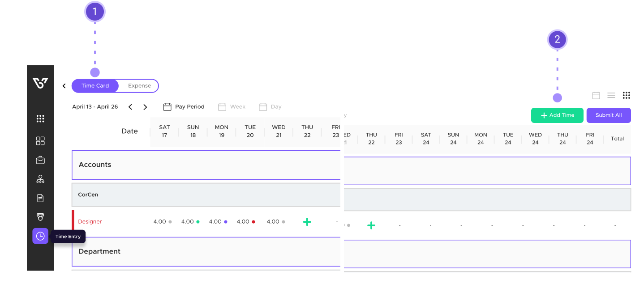Open the dashboard tiles icon in sidebar
644x288 pixels.
(x=40, y=141)
